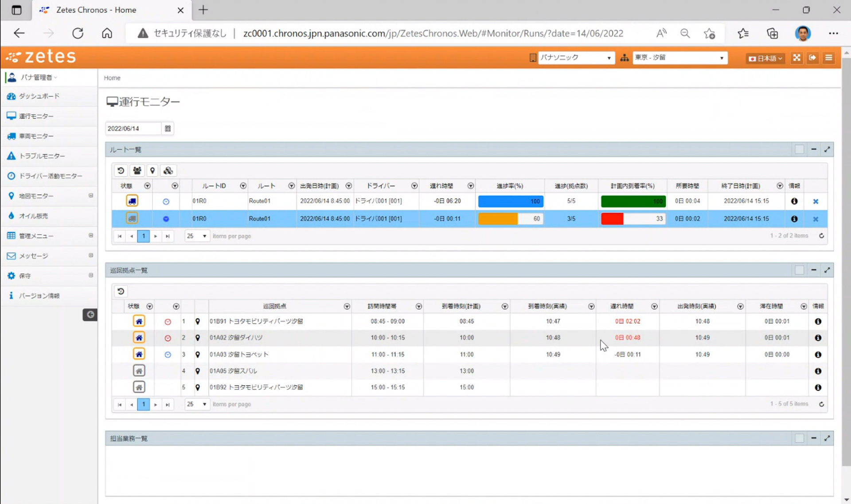Viewport: 851px width, 504px height.
Task: Click the drivers group icon in the route toolbar
Action: point(137,171)
